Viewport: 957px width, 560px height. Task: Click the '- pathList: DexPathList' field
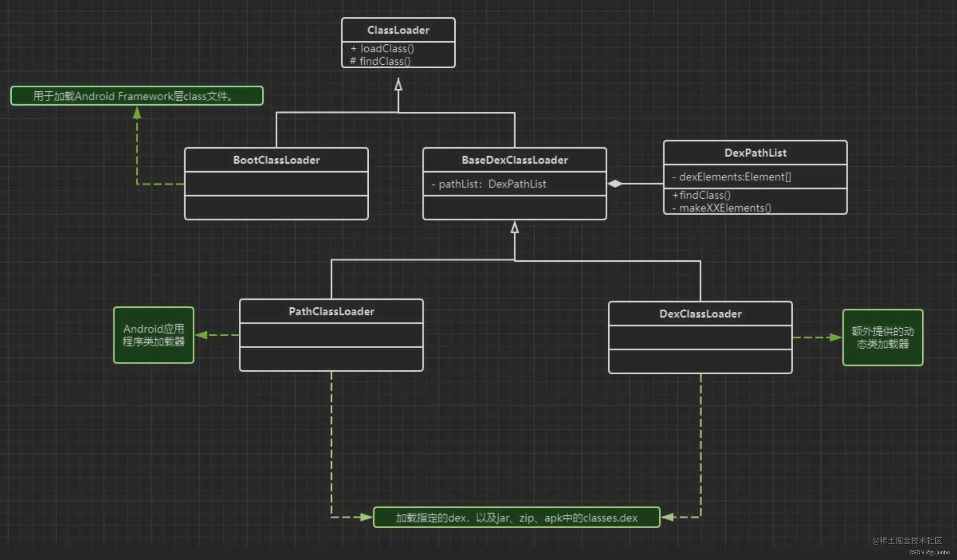[489, 184]
